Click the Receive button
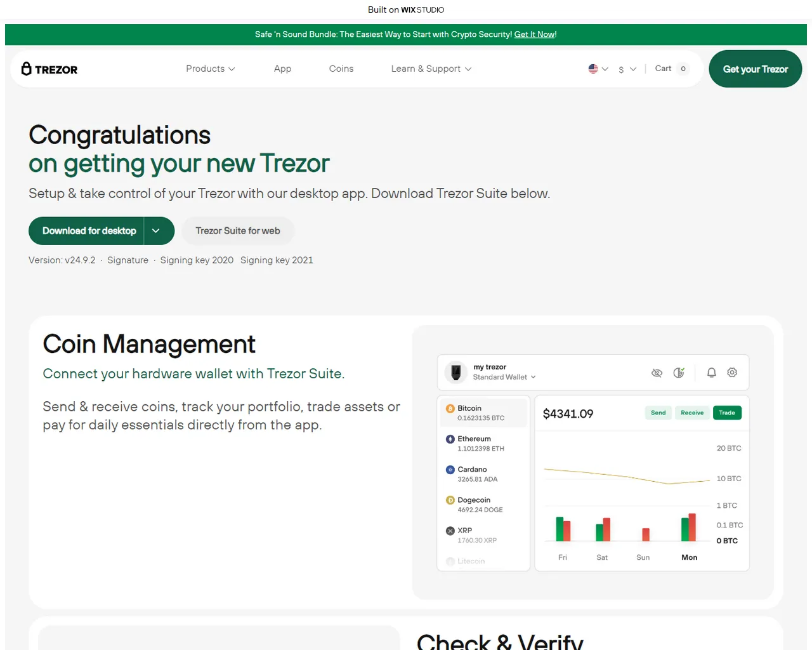Viewport: 812px width, 650px height. click(x=692, y=413)
